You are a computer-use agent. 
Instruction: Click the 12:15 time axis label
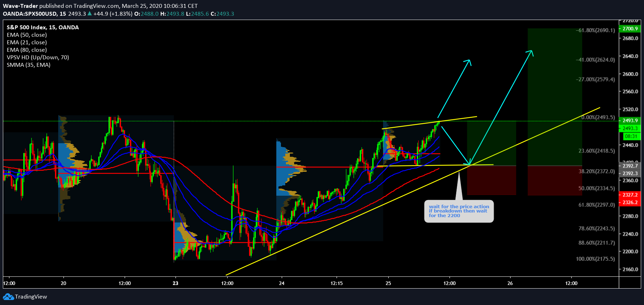pos(336,283)
